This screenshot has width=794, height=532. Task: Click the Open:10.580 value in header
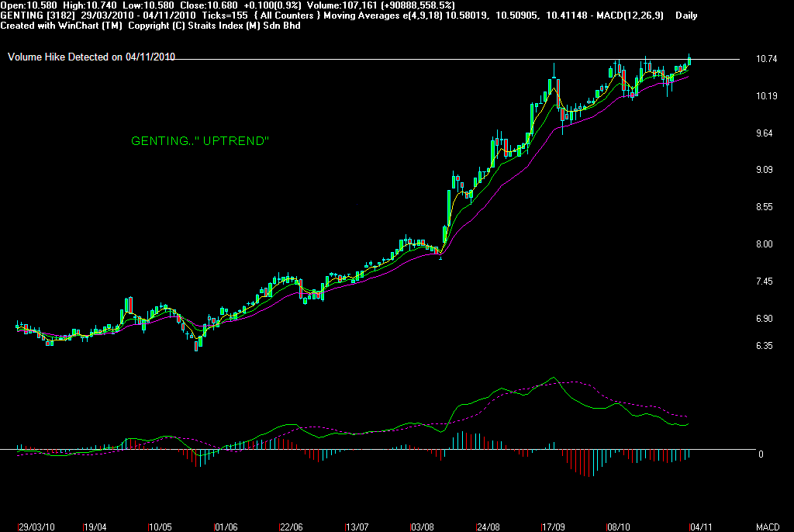[29, 5]
